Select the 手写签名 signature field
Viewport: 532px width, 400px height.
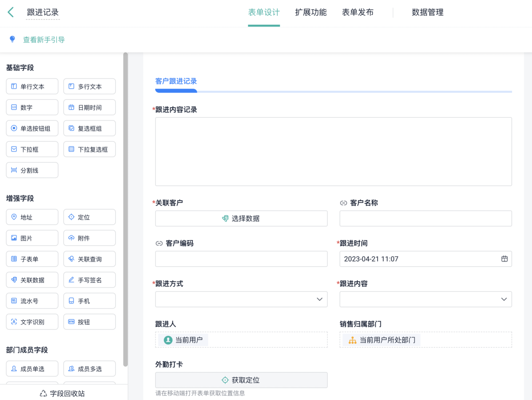coord(89,280)
